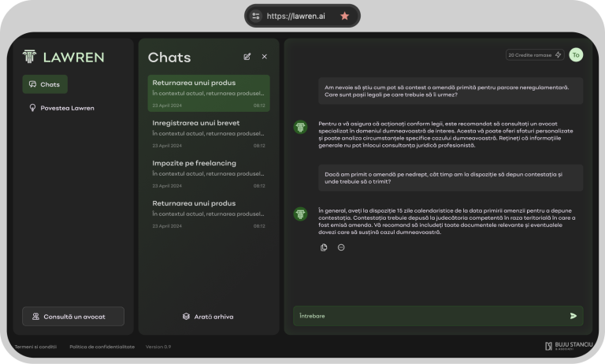Click the Buju Stanciu logo in the footer

tap(568, 347)
